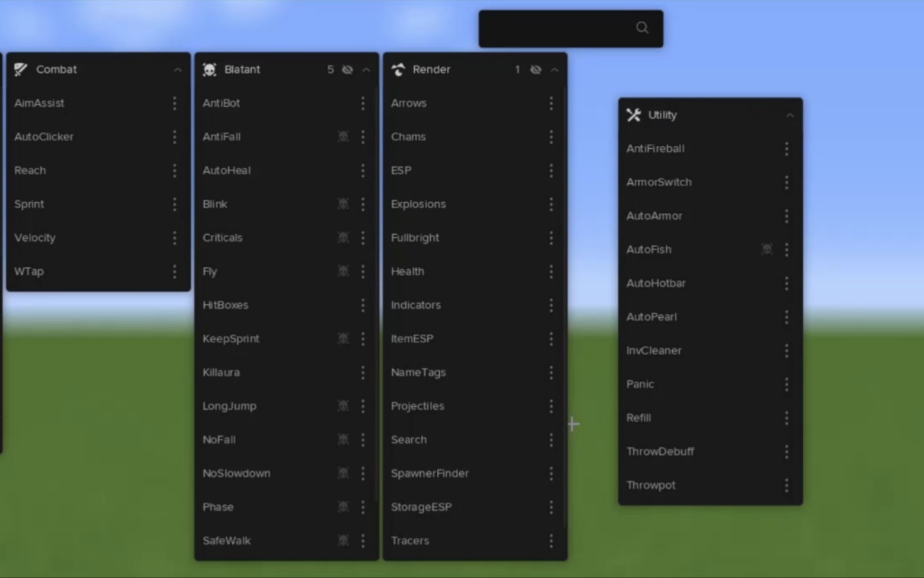Open Tracers three-dot settings menu
Image resolution: width=924 pixels, height=578 pixels.
551,540
